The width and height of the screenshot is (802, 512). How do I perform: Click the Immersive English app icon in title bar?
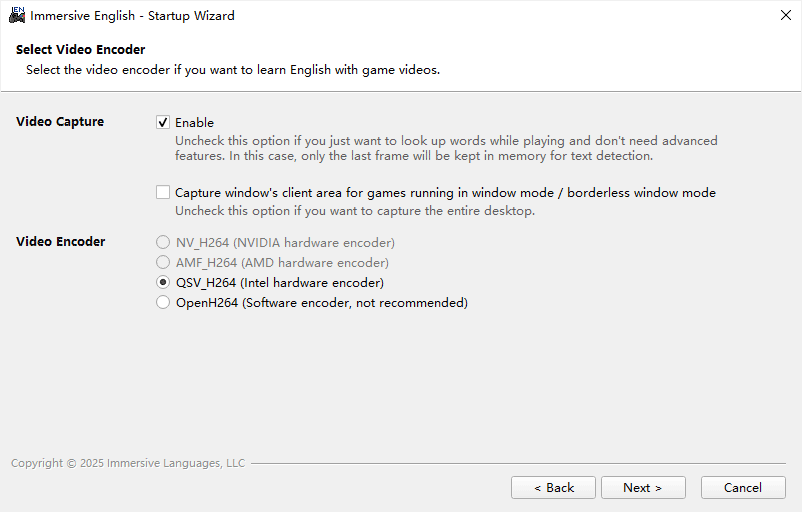click(16, 15)
